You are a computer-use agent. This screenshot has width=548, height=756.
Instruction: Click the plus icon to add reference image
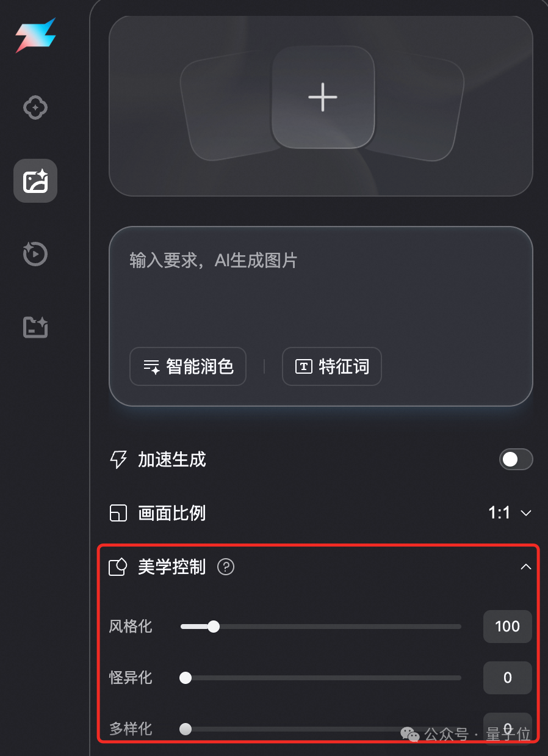click(x=323, y=97)
